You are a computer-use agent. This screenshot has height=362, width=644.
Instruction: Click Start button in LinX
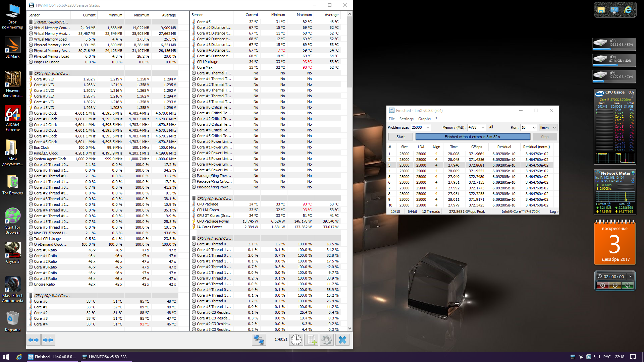tap(400, 137)
